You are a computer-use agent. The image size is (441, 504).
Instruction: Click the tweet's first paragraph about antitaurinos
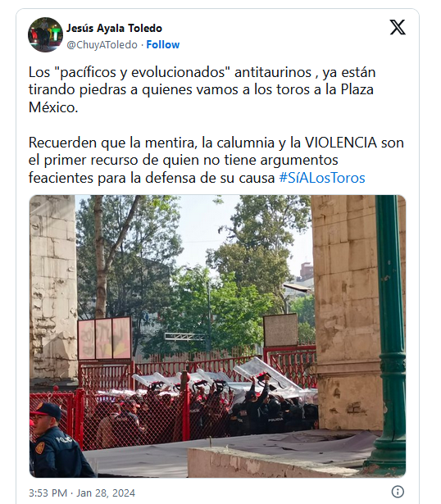point(202,89)
